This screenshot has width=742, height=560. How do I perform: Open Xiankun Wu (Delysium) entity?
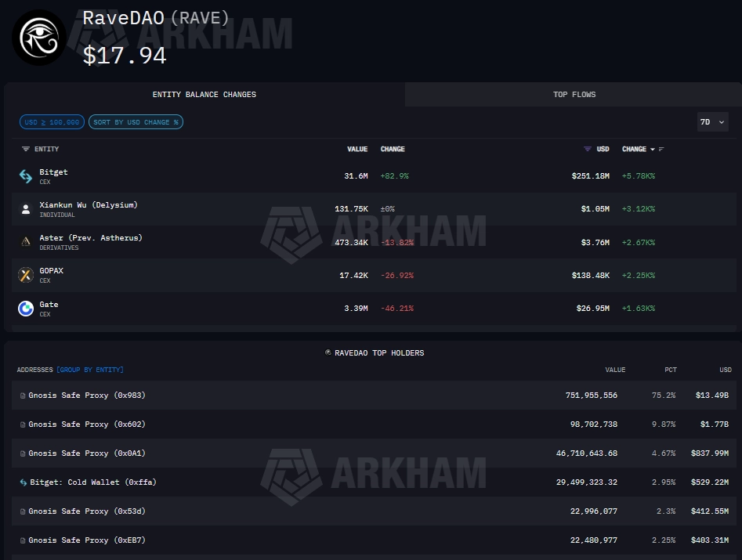[x=89, y=204]
